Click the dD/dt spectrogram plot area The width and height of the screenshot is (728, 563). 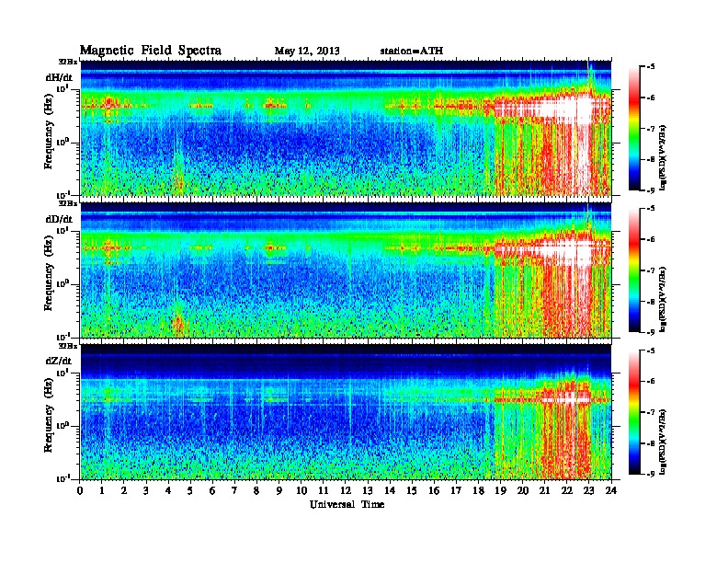coord(346,270)
